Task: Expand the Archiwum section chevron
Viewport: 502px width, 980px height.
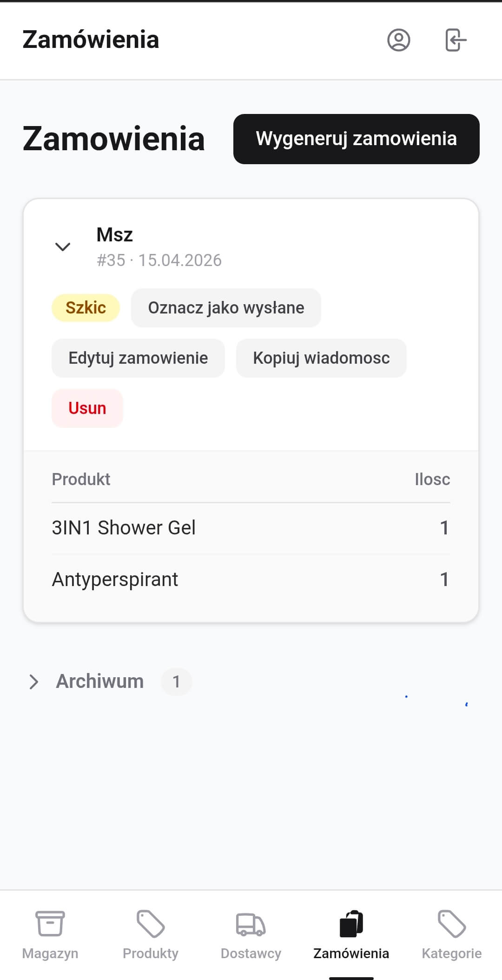Action: tap(33, 682)
